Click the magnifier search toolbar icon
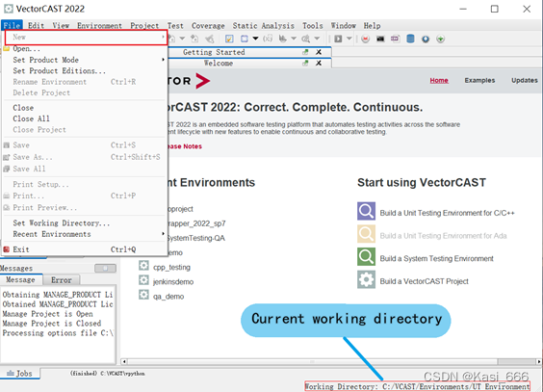The width and height of the screenshot is (543, 392). tap(305, 39)
